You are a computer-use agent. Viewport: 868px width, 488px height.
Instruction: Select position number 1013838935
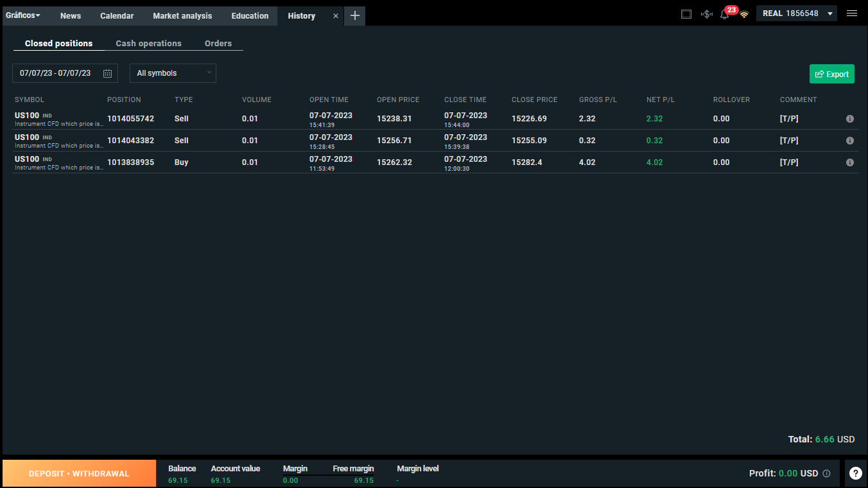pos(131,162)
